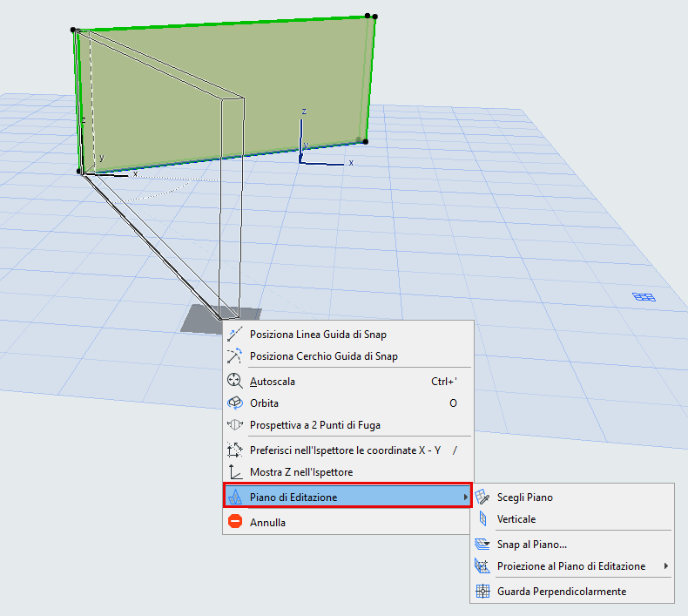Choose Posiziona Linea Guida di Snap
The image size is (688, 616).
click(348, 335)
